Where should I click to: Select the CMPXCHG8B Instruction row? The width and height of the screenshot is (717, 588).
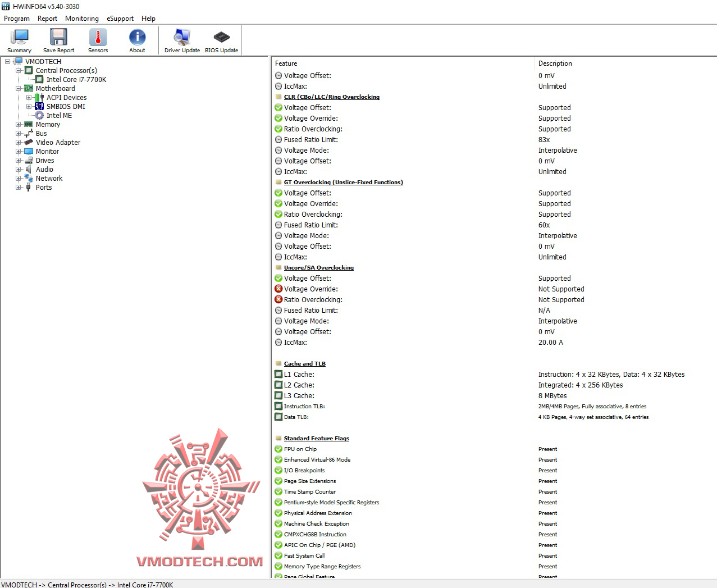[494, 535]
